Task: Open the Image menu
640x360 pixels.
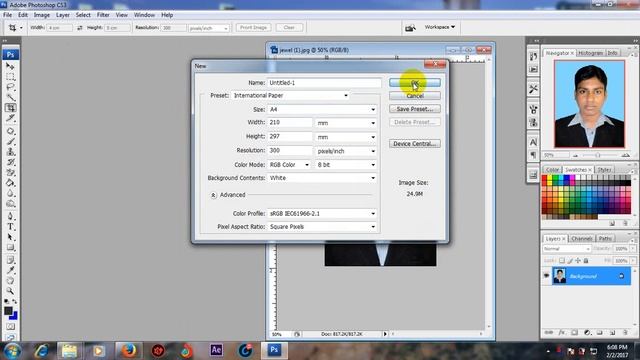Action: [x=42, y=15]
